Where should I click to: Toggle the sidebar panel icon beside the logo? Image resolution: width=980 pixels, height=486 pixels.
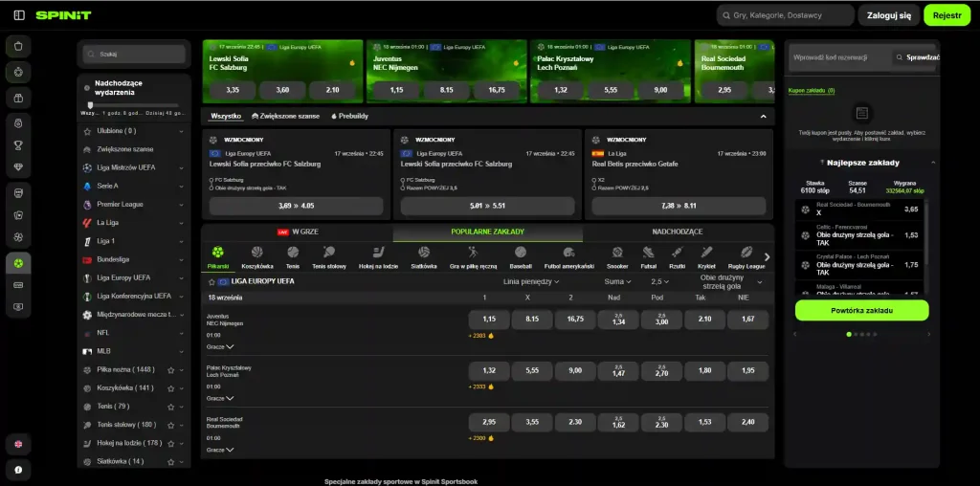click(x=19, y=15)
